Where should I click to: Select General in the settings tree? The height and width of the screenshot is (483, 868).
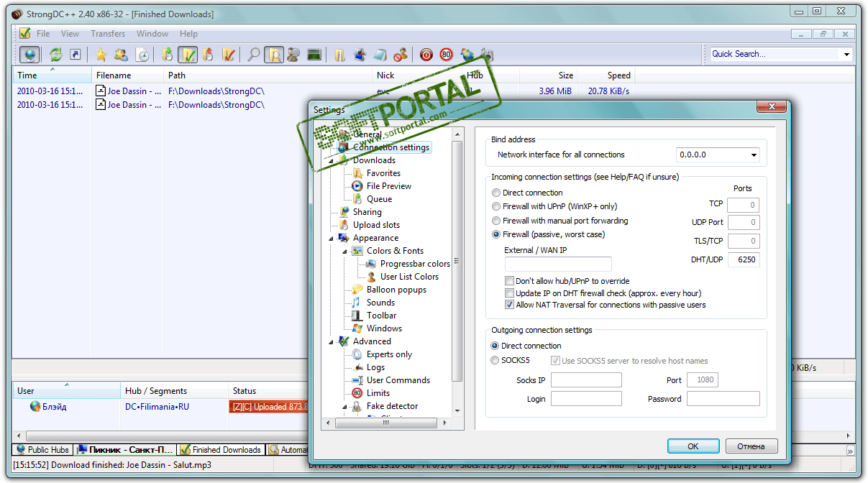[x=367, y=134]
